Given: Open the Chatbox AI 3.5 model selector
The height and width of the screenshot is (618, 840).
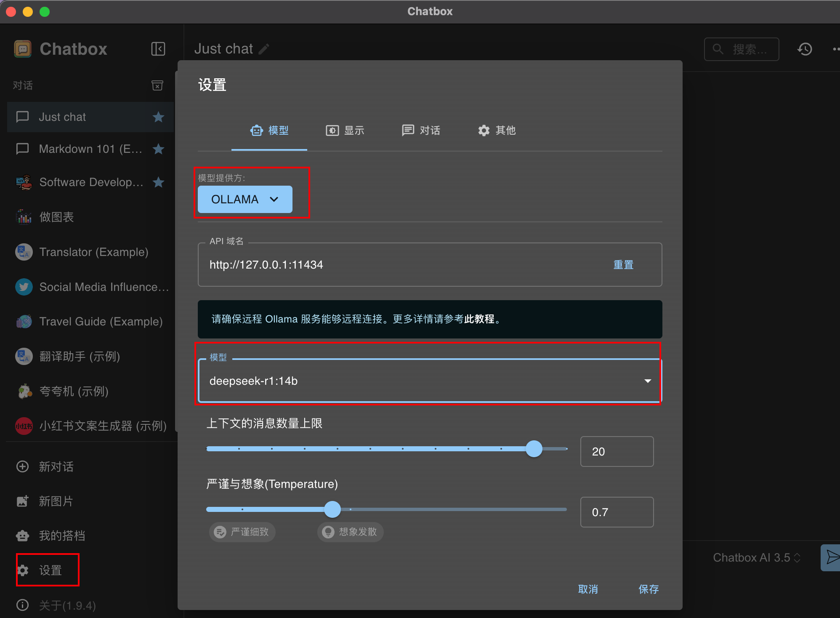Looking at the screenshot, I should (x=756, y=557).
